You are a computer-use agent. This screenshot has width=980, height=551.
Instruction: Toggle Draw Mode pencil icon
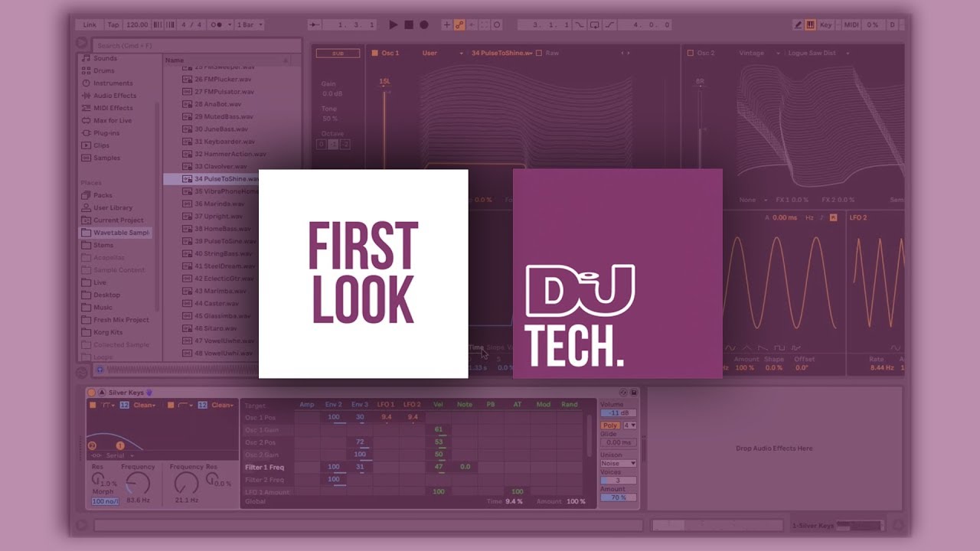(x=799, y=24)
